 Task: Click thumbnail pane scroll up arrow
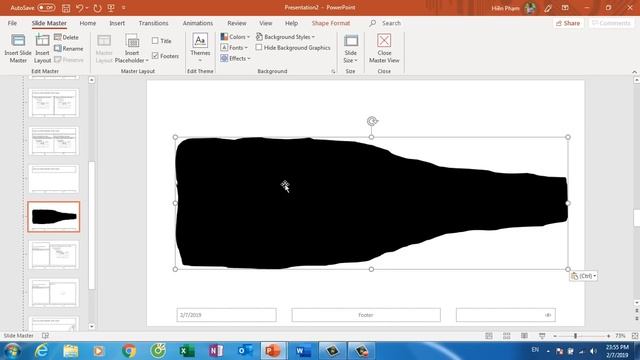91,80
